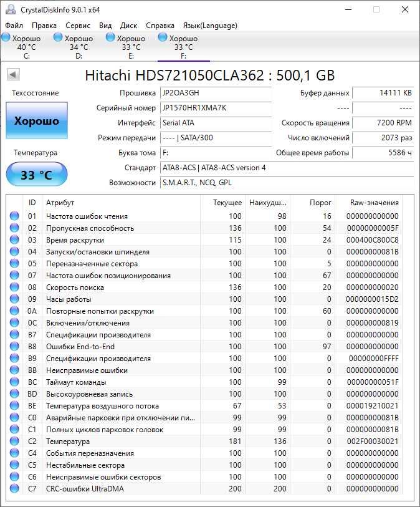Image resolution: width=420 pixels, height=507 pixels.
Task: Open the Правка menu
Action: 44,26
